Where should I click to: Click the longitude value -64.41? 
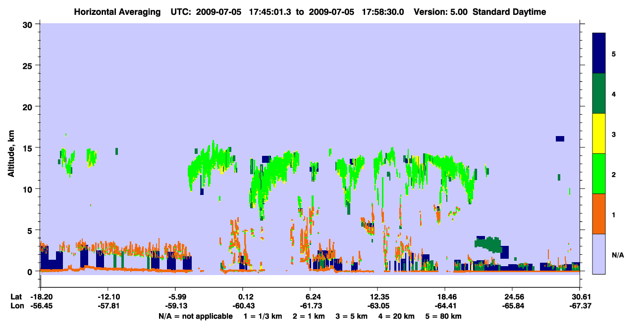pyautogui.click(x=445, y=306)
